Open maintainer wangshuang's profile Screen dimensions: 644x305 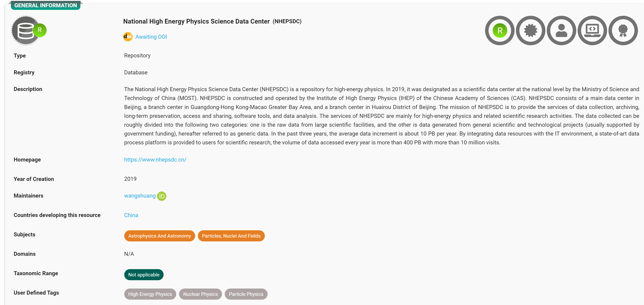tap(140, 196)
